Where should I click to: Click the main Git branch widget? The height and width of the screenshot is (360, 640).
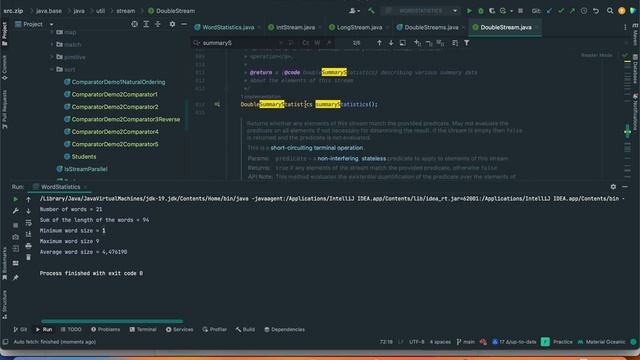(x=466, y=342)
